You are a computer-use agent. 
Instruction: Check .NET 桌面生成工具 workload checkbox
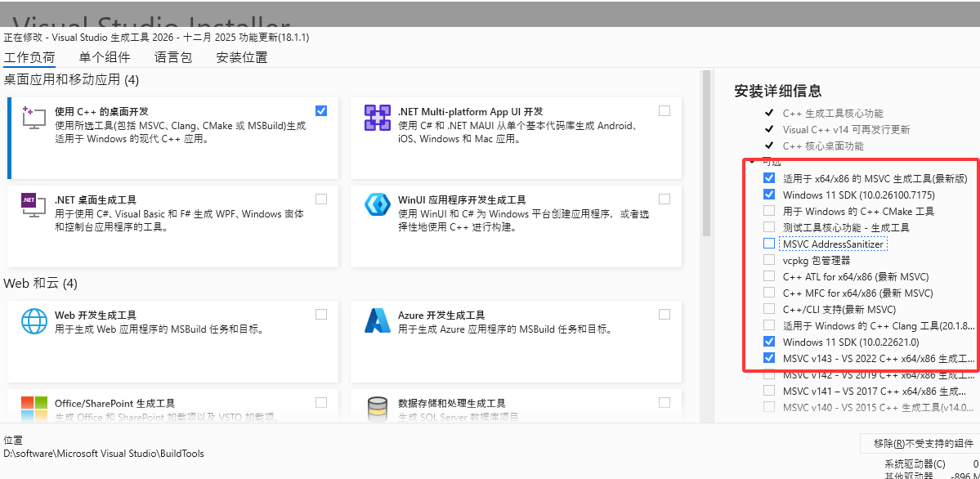click(321, 199)
